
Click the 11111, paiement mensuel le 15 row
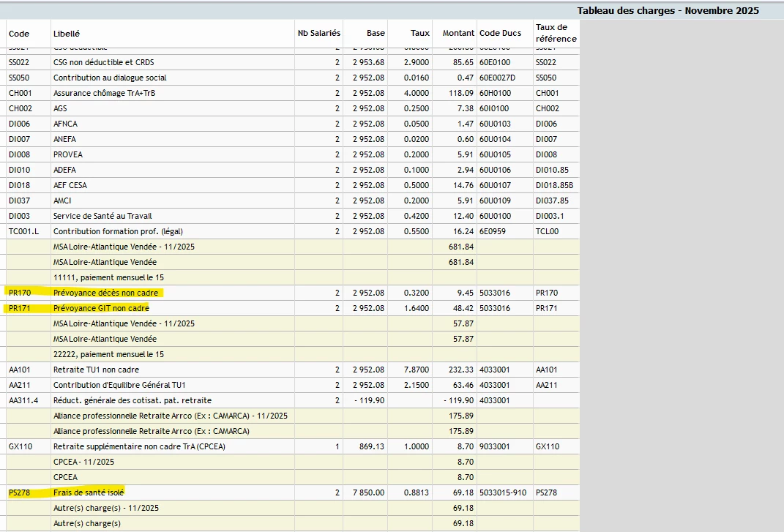(x=108, y=277)
